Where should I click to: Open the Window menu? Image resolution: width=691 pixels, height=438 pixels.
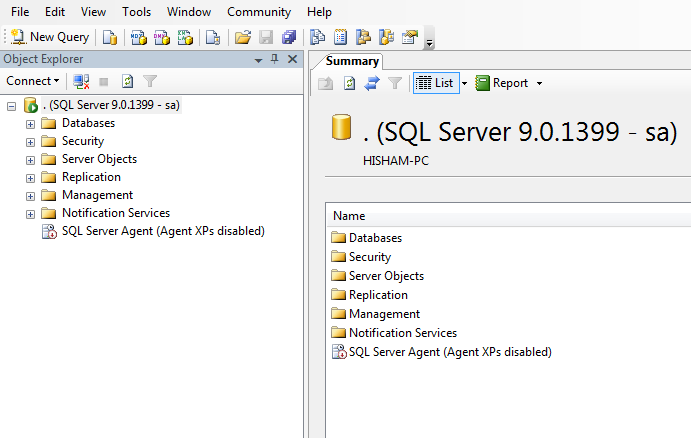(189, 12)
